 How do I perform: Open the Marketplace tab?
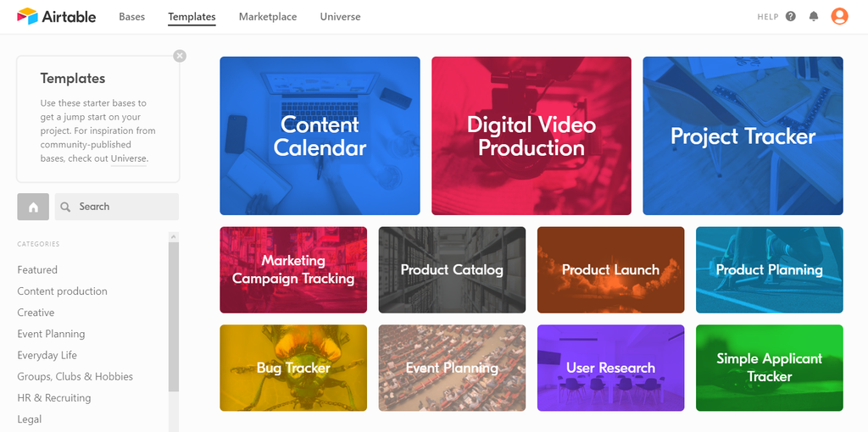[268, 17]
